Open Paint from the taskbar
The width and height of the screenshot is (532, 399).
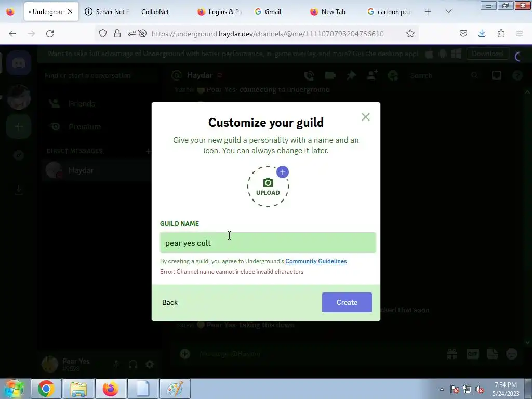175,389
